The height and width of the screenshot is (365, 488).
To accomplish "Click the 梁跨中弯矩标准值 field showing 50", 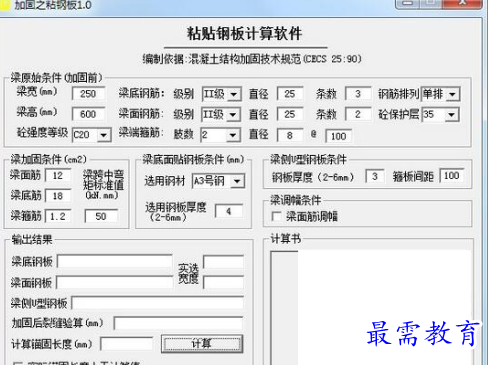I will point(101,216).
